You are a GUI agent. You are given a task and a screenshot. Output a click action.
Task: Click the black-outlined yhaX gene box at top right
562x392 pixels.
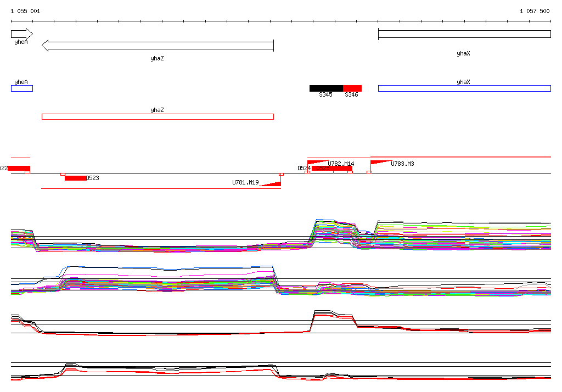(x=464, y=34)
